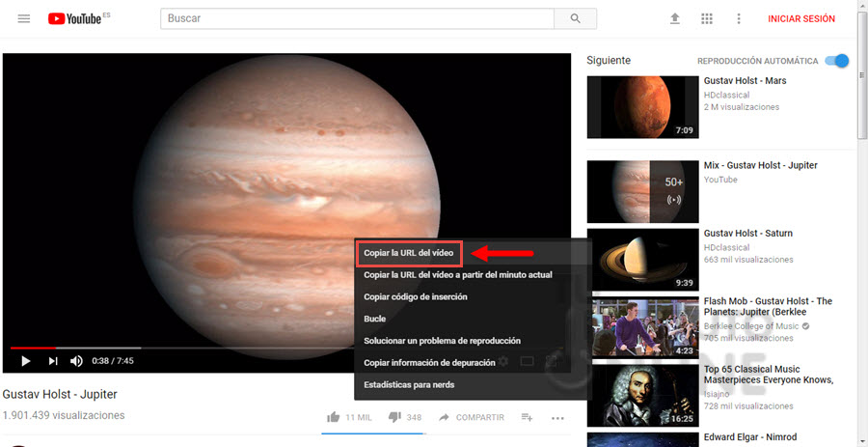
Task: Click 348 dislikes count
Action: [414, 418]
